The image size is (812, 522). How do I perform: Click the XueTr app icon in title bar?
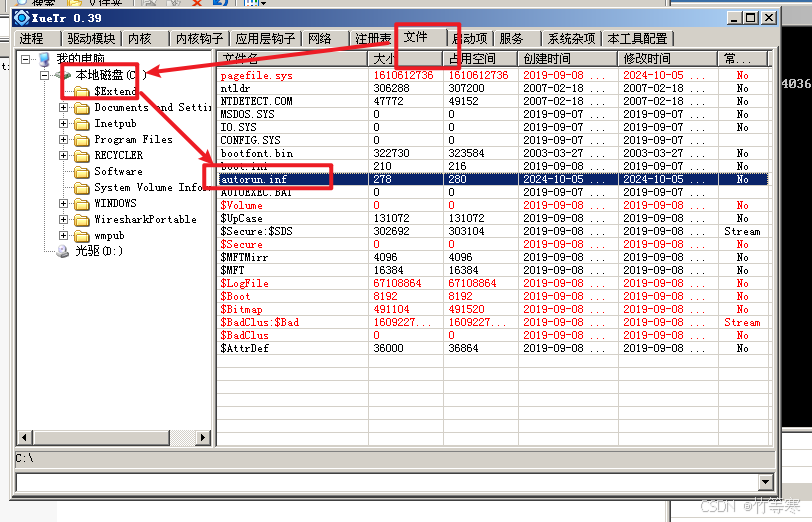click(x=20, y=18)
